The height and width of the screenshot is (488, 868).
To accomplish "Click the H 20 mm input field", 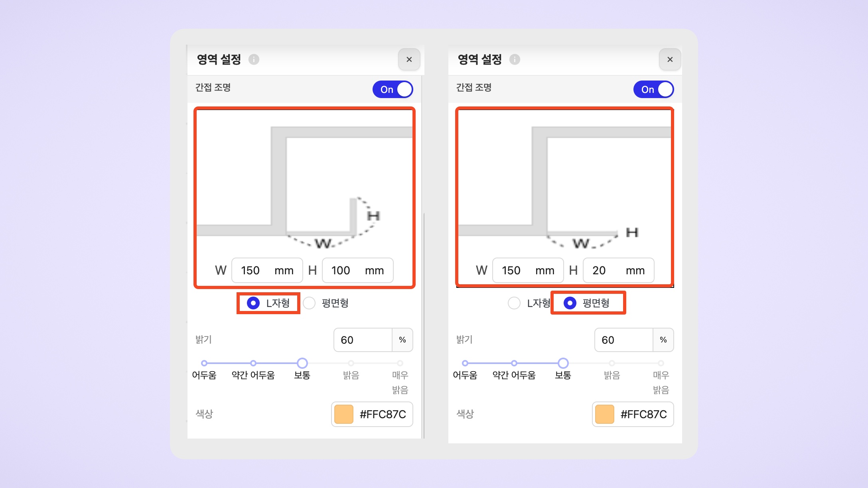I will [618, 270].
